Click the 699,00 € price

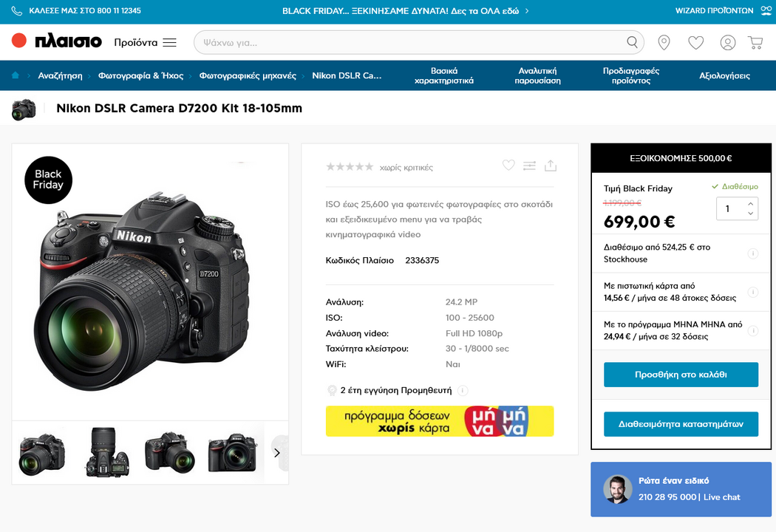(x=639, y=222)
